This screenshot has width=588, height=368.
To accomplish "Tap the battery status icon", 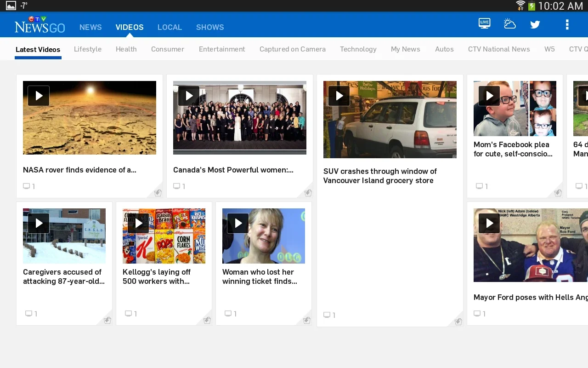I will click(531, 6).
